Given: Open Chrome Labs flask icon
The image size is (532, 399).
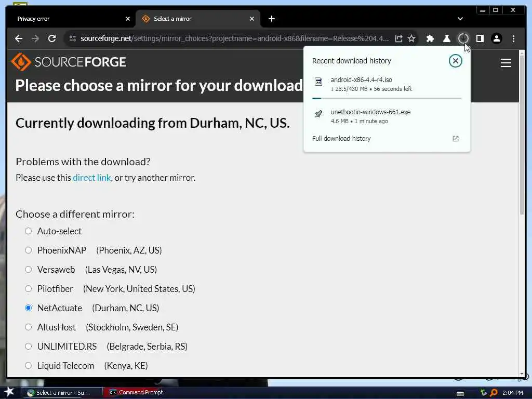Looking at the screenshot, I should (446, 38).
